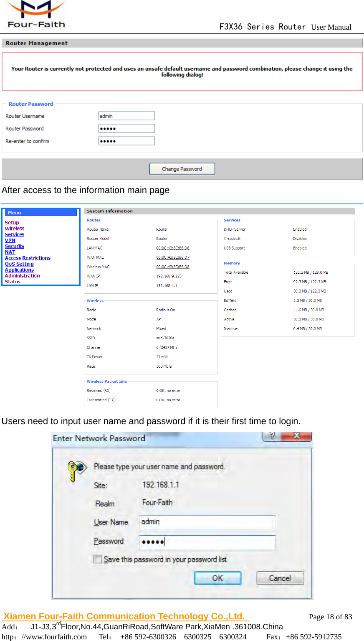Image resolution: width=364 pixels, height=641 pixels.
Task: Open the Administration page
Action: (22, 275)
